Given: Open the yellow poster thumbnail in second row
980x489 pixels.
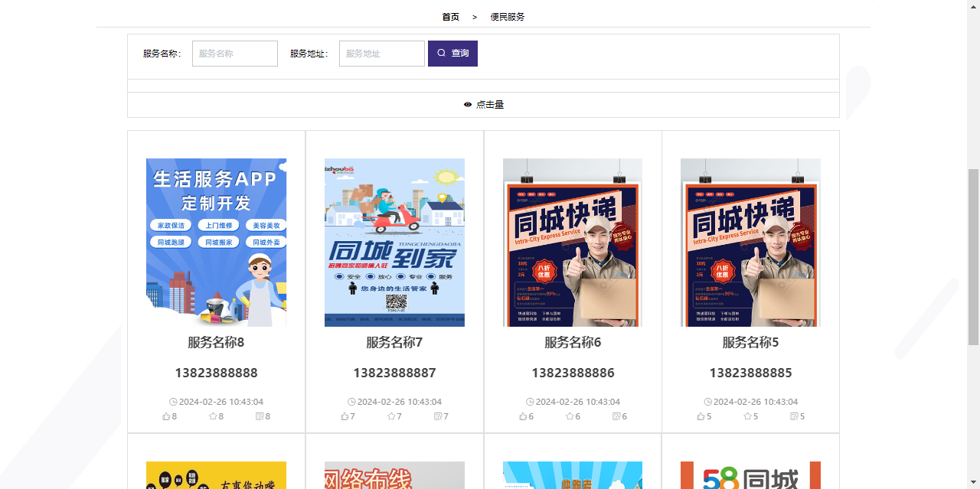Looking at the screenshot, I should tap(216, 475).
